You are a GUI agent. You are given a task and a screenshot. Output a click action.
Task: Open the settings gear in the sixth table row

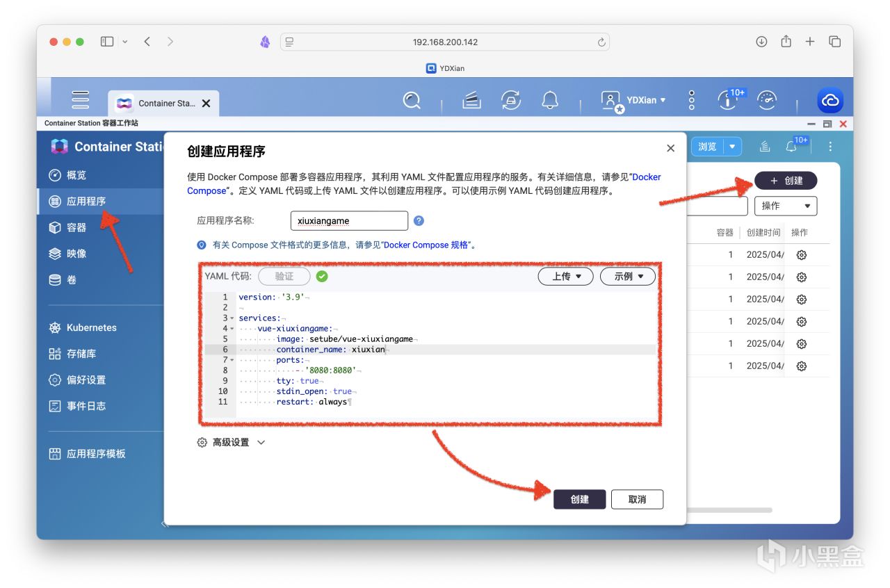point(801,366)
